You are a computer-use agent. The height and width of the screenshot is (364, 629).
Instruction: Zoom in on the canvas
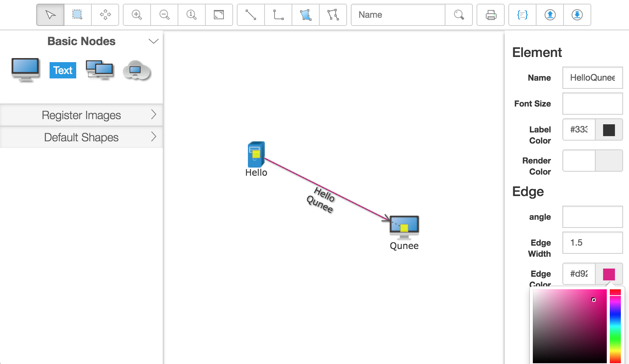tap(137, 15)
